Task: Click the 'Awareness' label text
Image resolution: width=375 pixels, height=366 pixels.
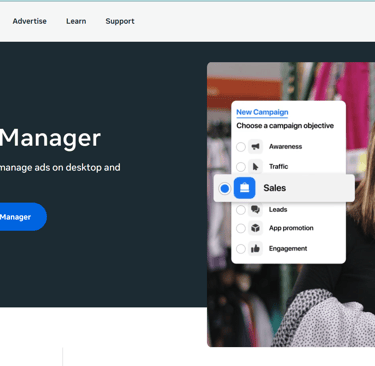Action: tap(285, 147)
